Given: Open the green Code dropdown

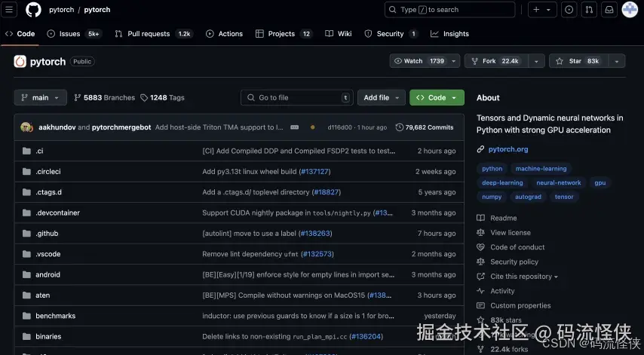Looking at the screenshot, I should [437, 98].
